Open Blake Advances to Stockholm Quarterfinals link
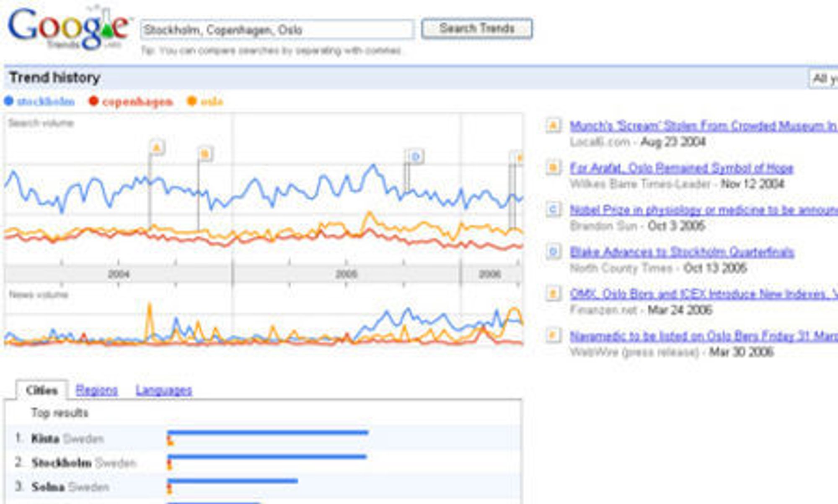The image size is (838, 504). (682, 252)
